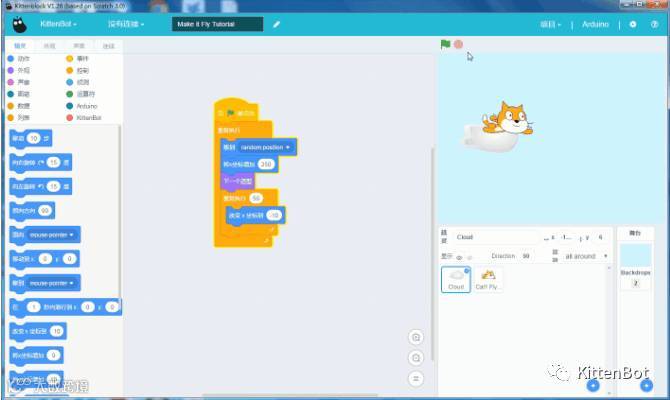Click the point in direction 90 block

[x=32, y=211]
